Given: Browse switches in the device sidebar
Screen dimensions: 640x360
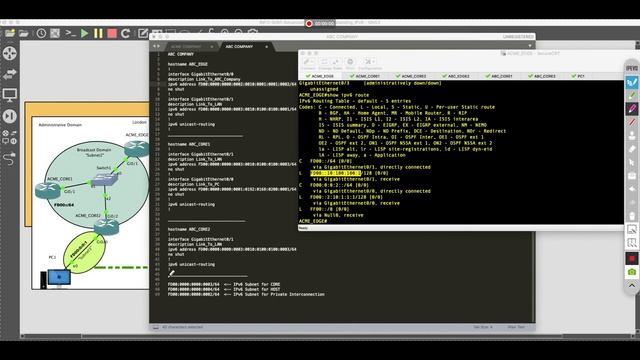Looking at the screenshot, I should [x=10, y=74].
